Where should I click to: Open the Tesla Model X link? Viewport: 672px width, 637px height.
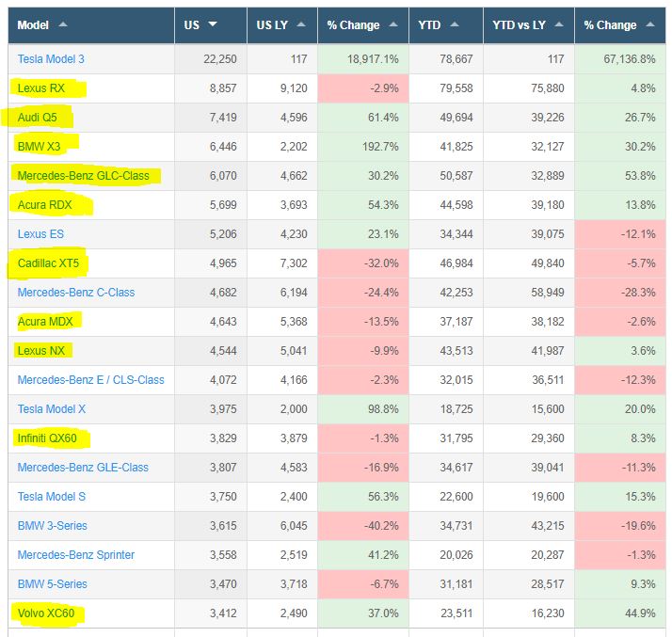click(x=52, y=408)
